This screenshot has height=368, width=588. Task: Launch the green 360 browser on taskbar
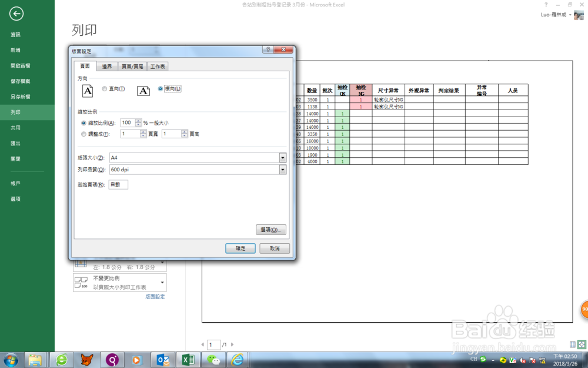click(62, 360)
